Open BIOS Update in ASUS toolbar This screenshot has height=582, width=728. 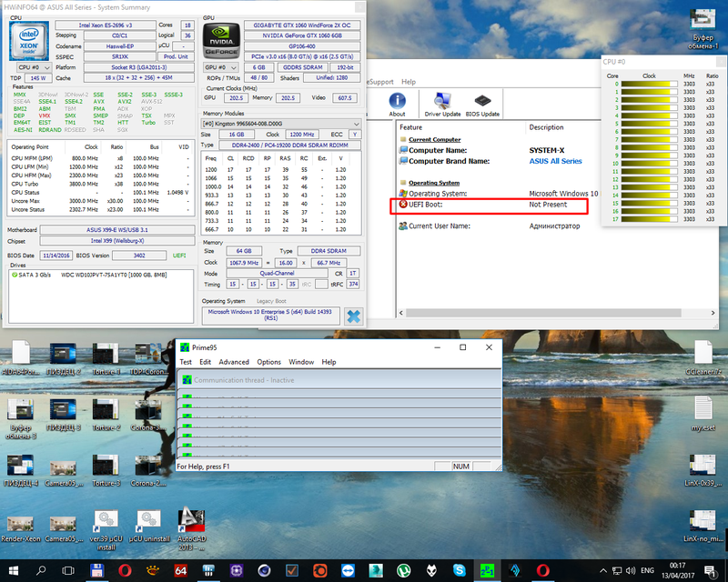(482, 105)
